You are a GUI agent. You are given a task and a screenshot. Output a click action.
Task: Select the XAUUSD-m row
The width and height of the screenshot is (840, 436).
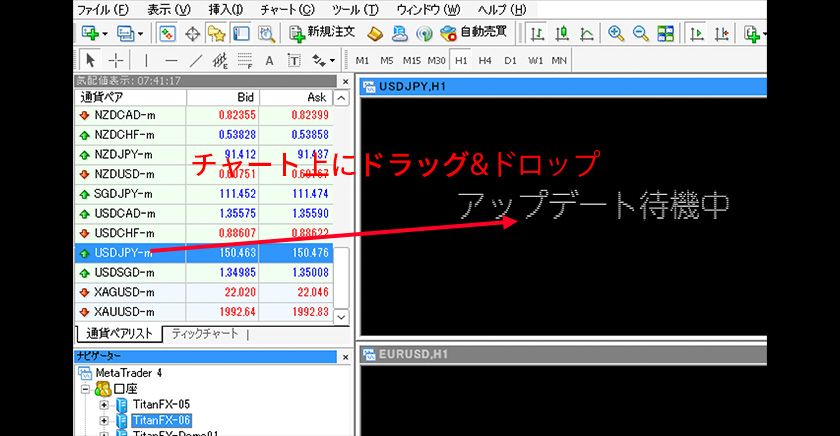(x=126, y=311)
